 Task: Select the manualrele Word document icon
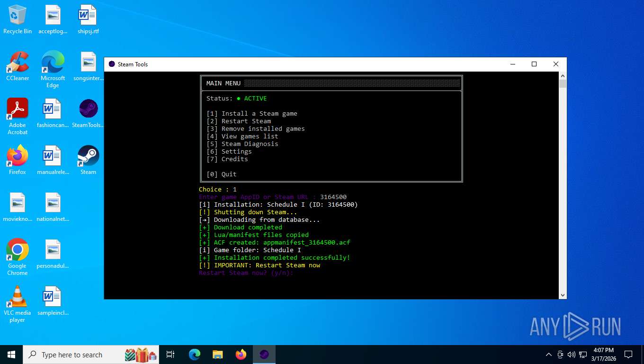(53, 161)
